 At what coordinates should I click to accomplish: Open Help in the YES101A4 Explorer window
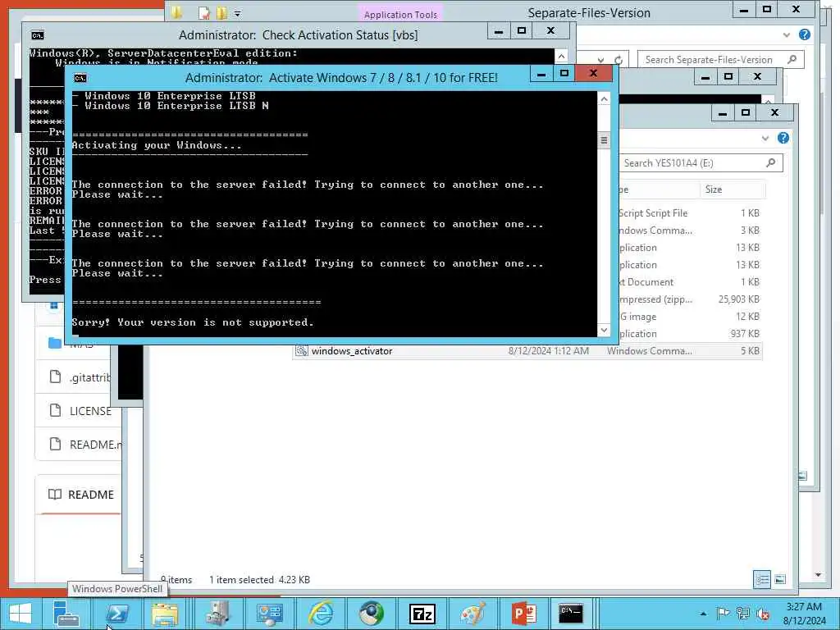click(783, 138)
